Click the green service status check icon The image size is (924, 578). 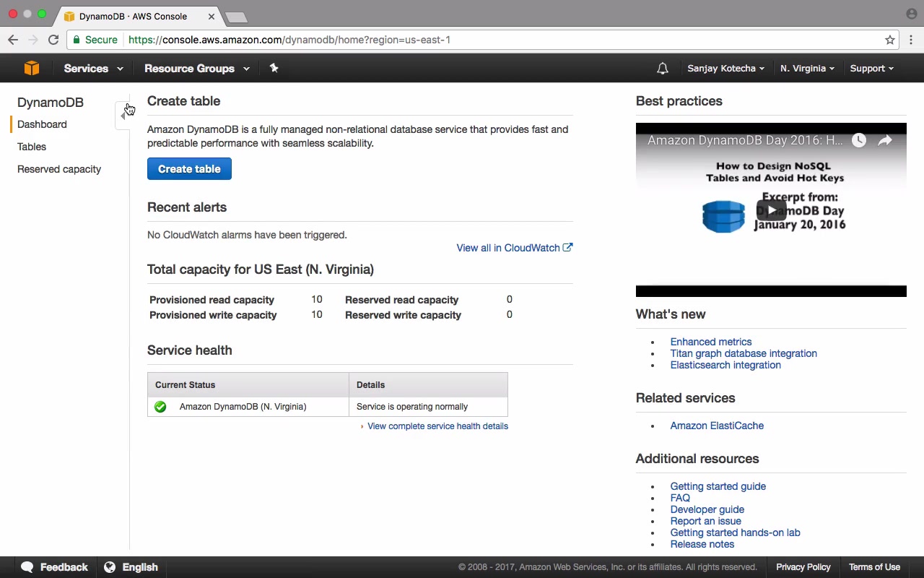160,407
